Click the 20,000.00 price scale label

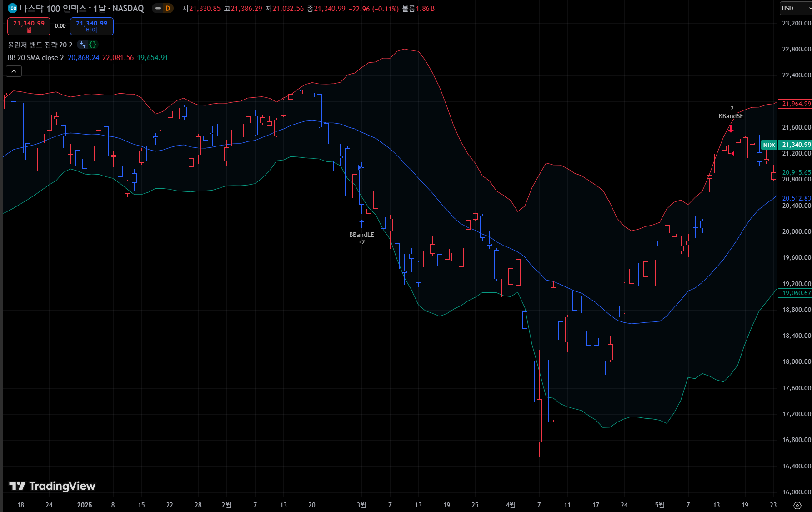(x=796, y=231)
